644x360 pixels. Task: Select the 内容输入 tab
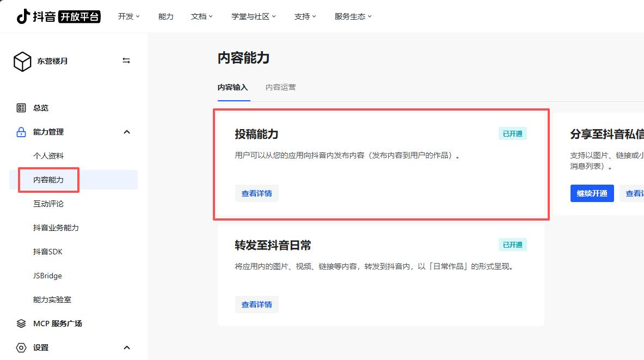[x=233, y=88]
